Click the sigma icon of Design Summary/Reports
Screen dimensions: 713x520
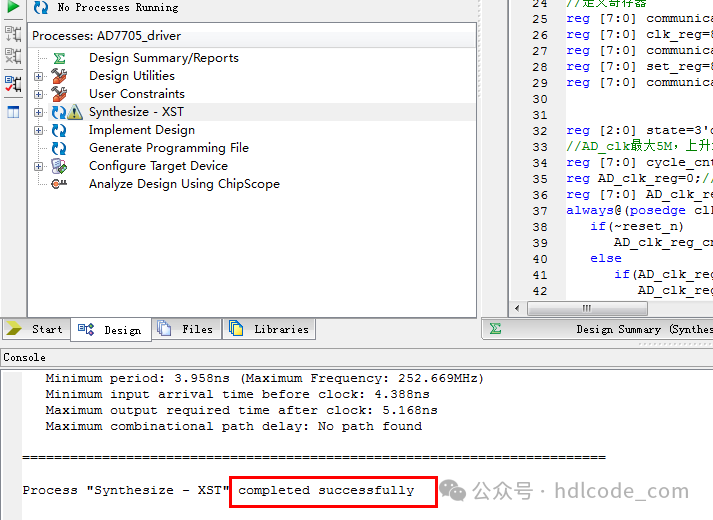[x=59, y=58]
